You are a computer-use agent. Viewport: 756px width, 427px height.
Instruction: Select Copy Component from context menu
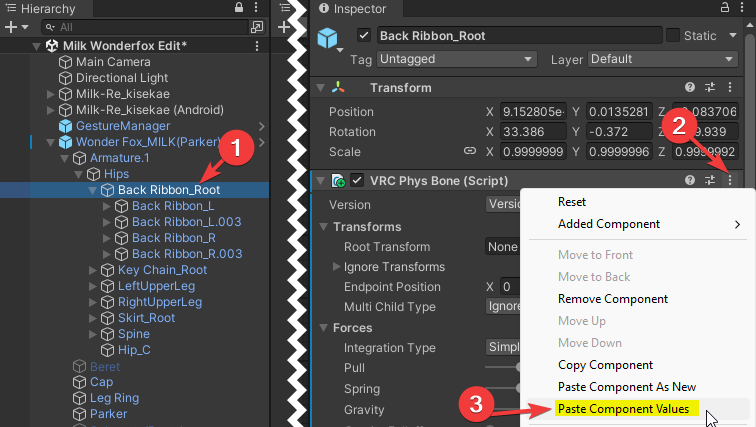[605, 365]
